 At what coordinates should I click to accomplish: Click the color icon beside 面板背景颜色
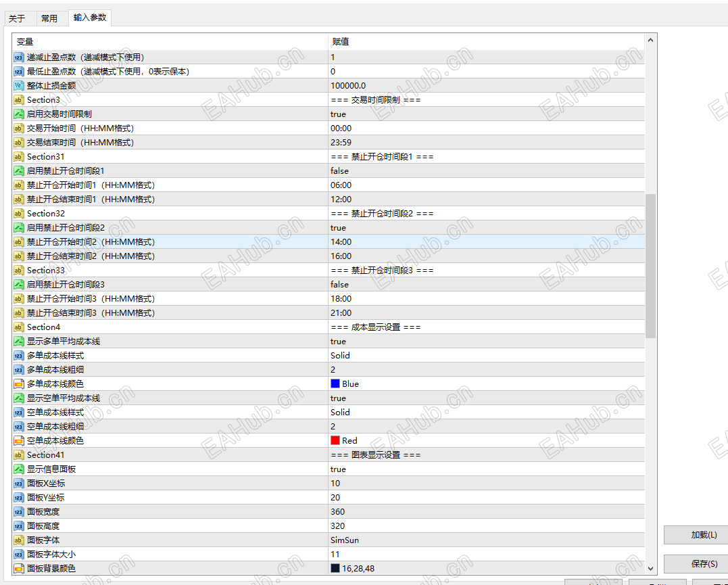pos(18,568)
